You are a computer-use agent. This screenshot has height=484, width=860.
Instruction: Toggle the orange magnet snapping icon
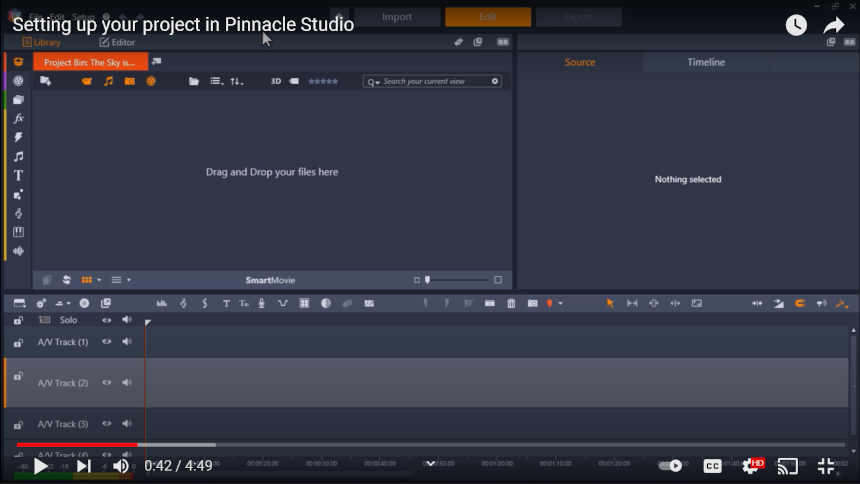(800, 303)
